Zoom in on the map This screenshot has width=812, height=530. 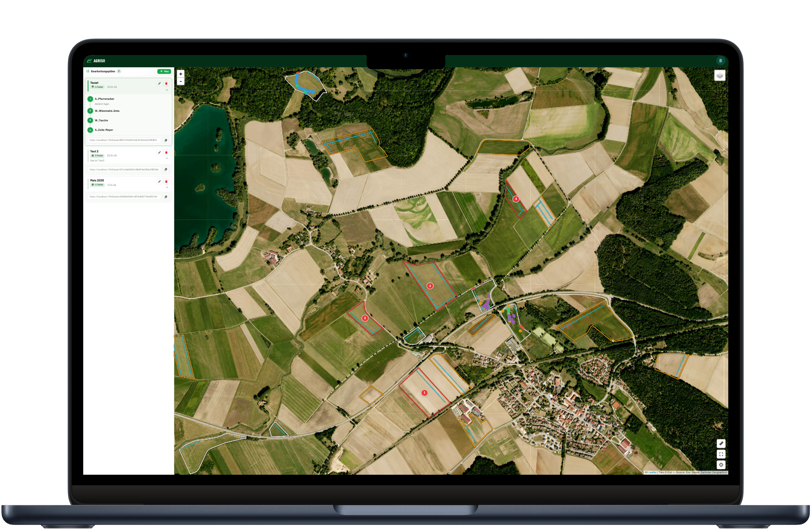[181, 74]
